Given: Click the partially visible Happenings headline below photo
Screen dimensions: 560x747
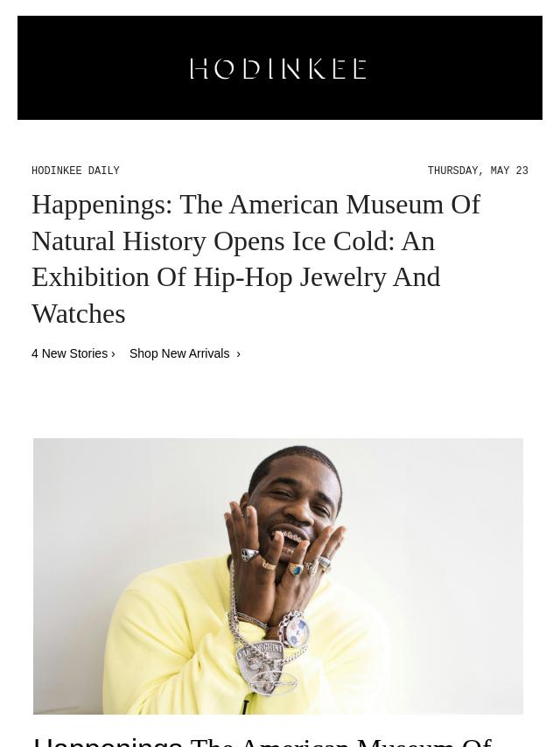Looking at the screenshot, I should click(x=262, y=741).
